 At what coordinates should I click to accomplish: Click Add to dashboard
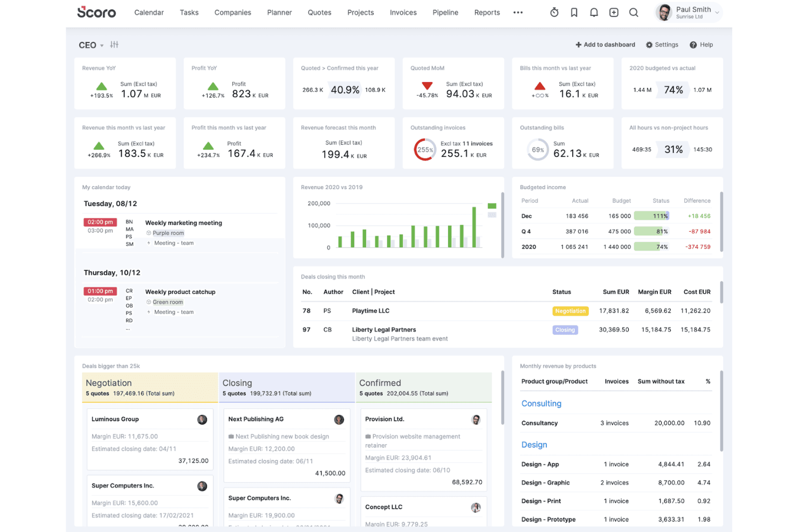tap(605, 45)
